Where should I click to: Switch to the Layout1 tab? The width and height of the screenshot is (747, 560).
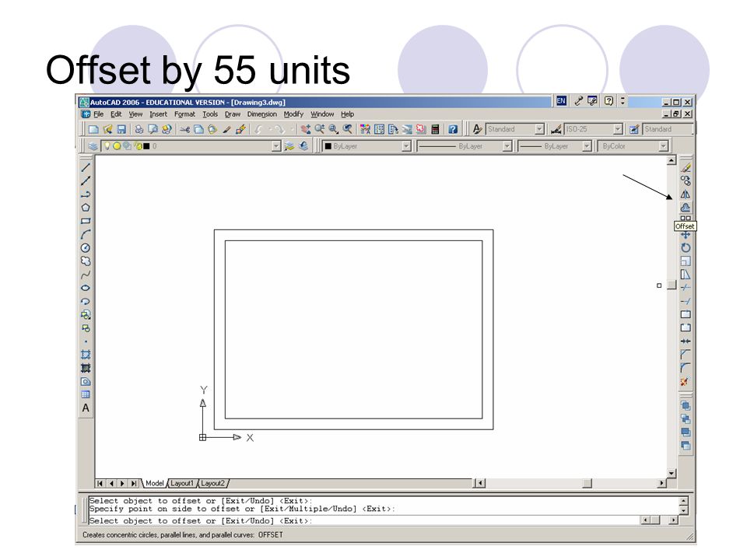(x=182, y=483)
